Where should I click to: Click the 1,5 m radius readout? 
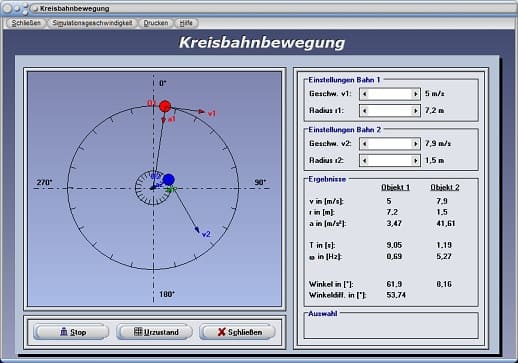coord(434,160)
